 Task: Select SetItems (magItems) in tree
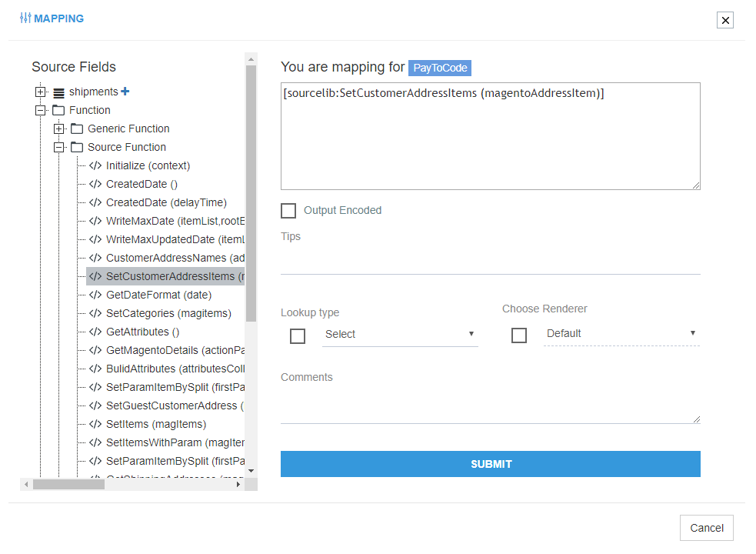[x=156, y=424]
